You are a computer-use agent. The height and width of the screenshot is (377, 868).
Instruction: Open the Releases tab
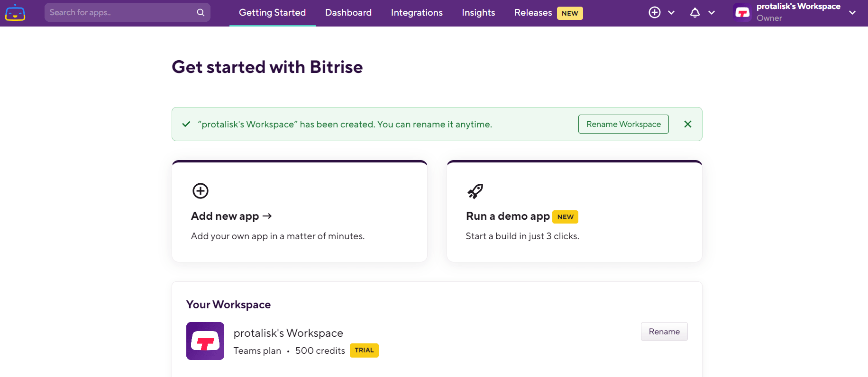(x=533, y=13)
